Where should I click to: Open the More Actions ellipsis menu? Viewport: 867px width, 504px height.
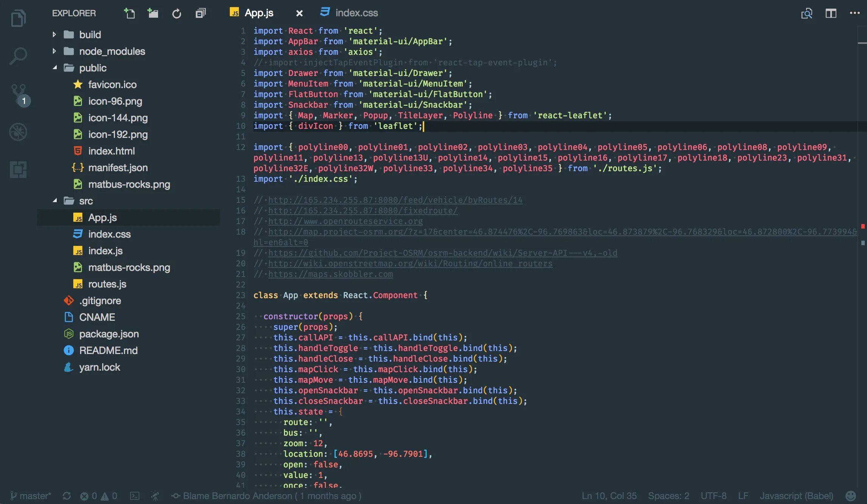(854, 12)
